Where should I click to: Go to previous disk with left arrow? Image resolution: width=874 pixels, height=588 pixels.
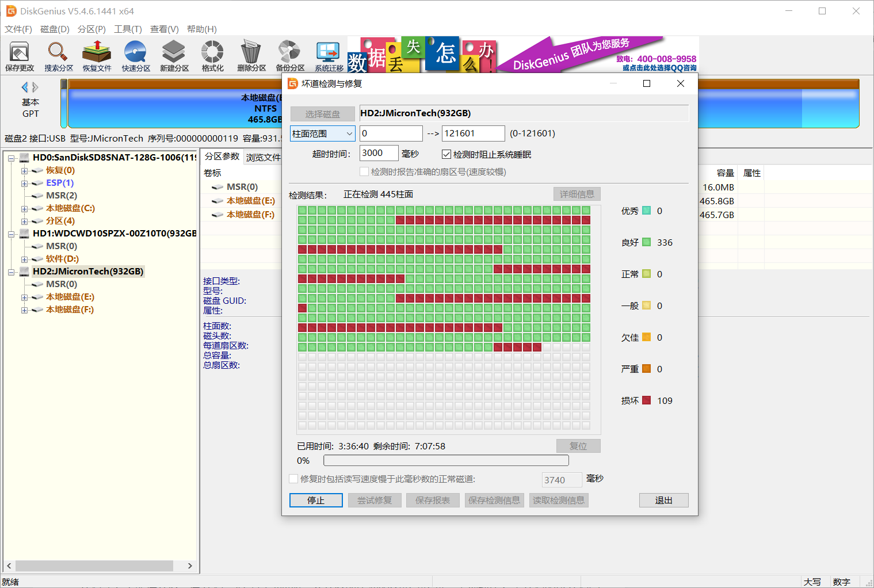(x=25, y=87)
